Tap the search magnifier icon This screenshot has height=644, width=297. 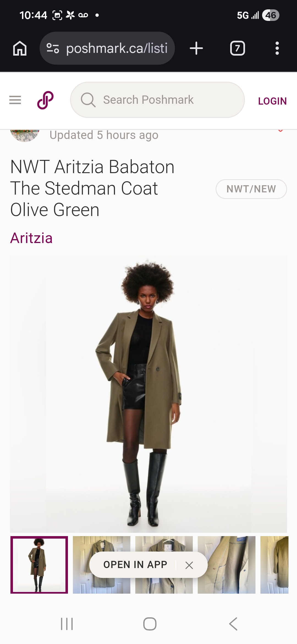(88, 100)
